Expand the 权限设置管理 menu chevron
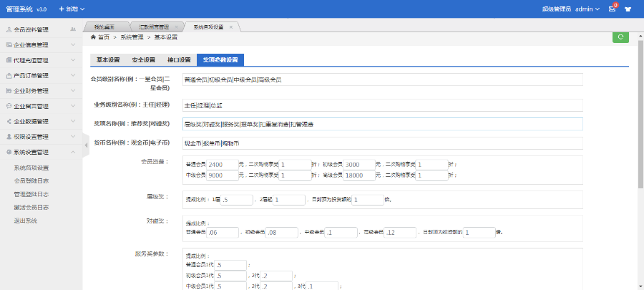644x290 pixels. coord(73,136)
